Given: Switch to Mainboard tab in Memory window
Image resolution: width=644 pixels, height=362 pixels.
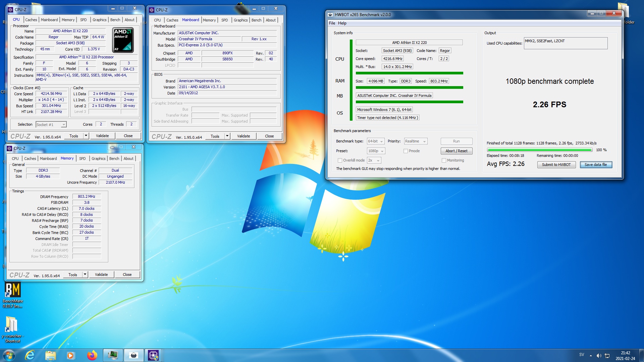Looking at the screenshot, I should [x=48, y=159].
